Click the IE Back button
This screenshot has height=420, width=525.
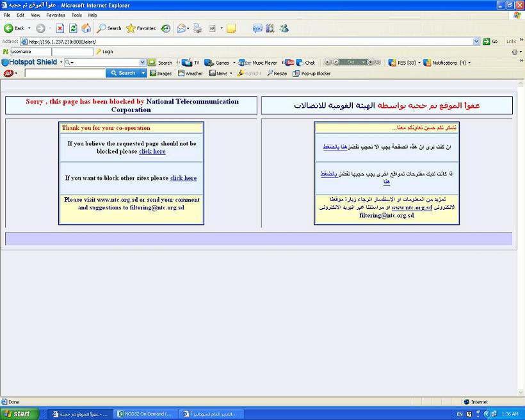(13, 28)
